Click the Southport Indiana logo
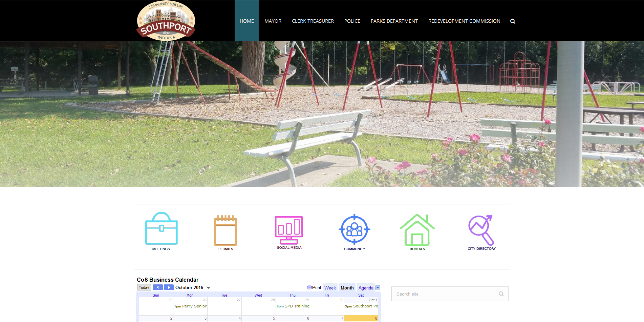Image resolution: width=644 pixels, height=322 pixels. [166, 21]
